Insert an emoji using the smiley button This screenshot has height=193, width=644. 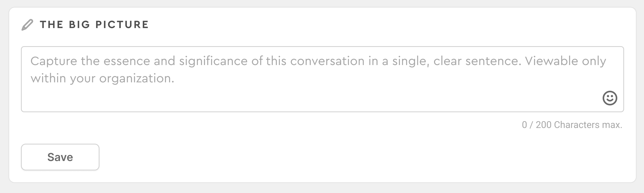click(610, 98)
